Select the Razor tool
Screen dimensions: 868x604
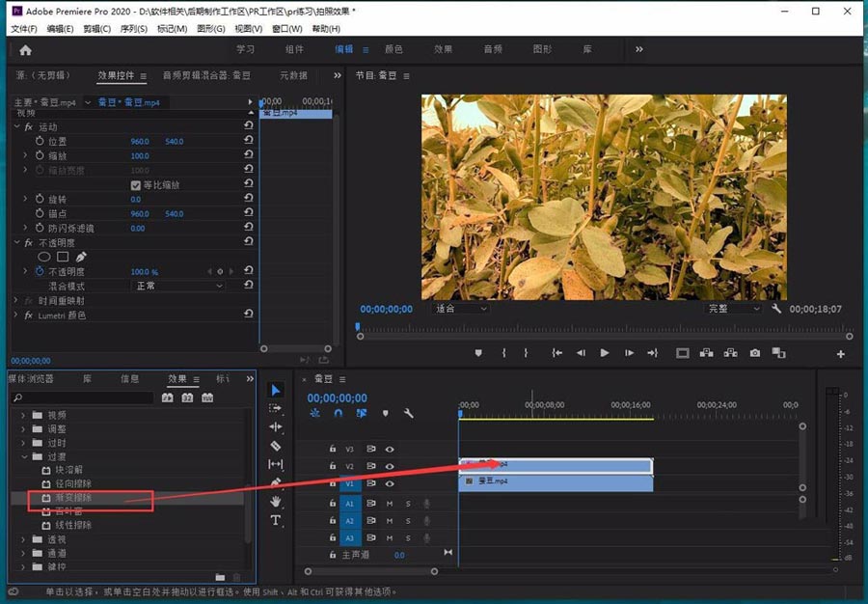coord(275,446)
